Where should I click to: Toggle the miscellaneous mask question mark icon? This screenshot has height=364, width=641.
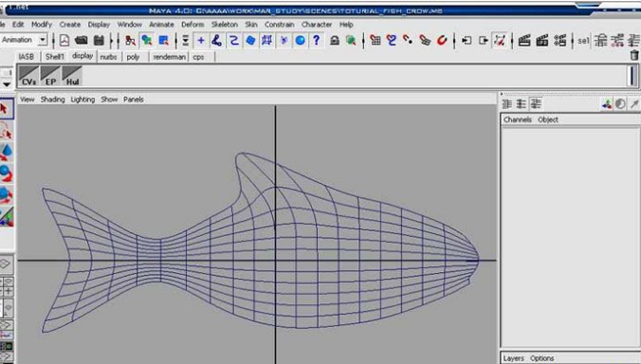click(x=317, y=40)
